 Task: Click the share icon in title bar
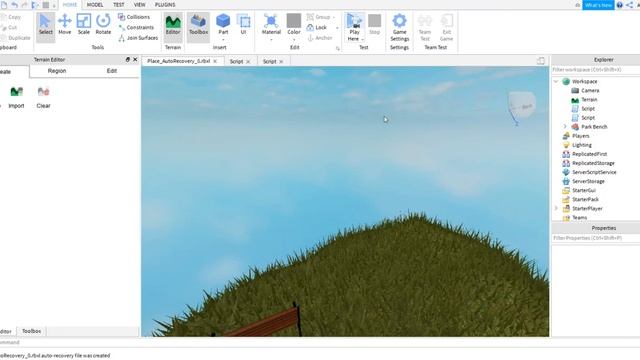629,5
